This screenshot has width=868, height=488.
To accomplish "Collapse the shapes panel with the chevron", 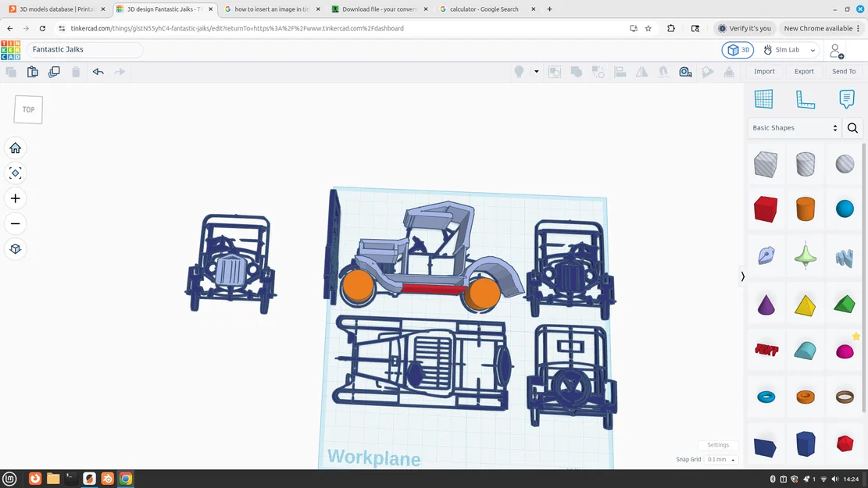I will 742,276.
